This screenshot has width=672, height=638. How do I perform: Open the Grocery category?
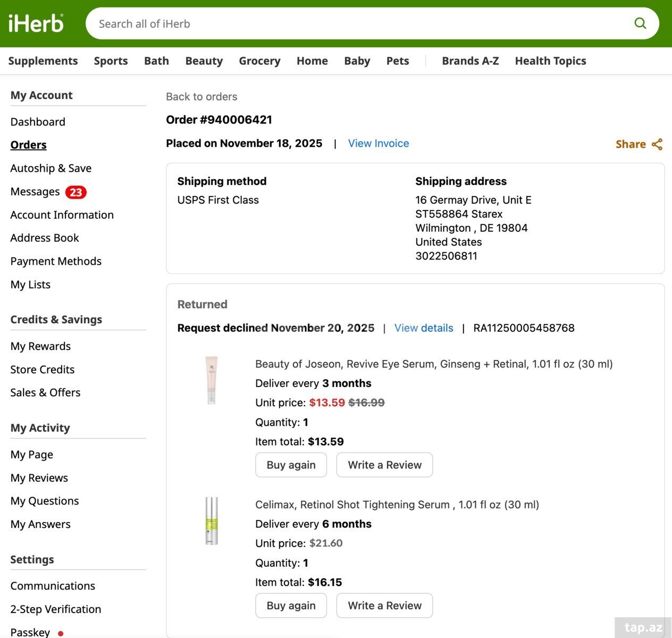click(259, 61)
